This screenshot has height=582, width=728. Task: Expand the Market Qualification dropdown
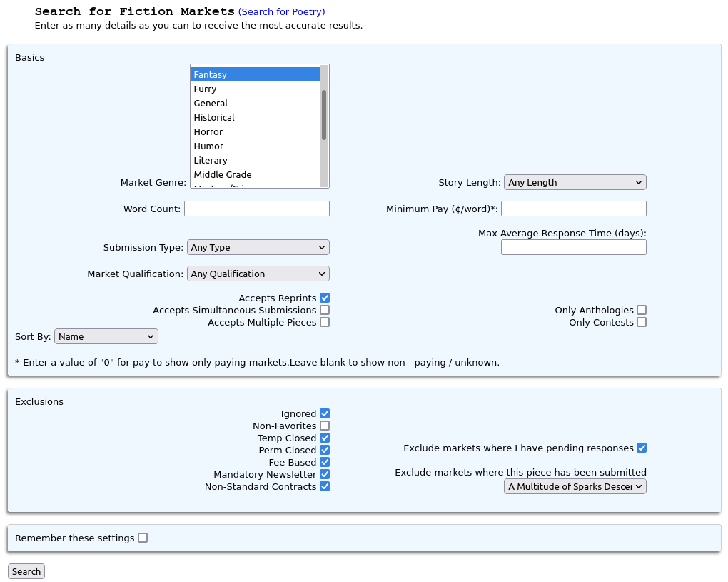(x=258, y=274)
